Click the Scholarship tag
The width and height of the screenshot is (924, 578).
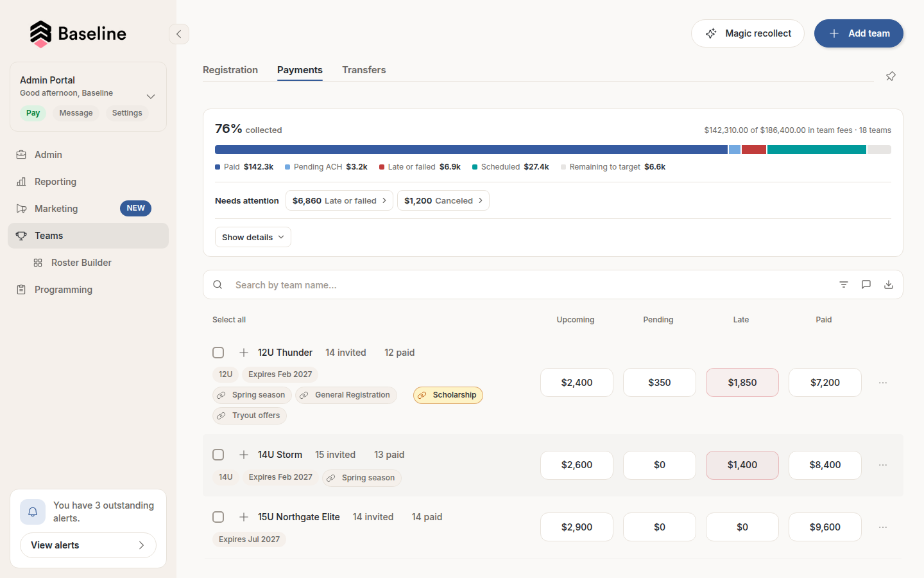[x=448, y=396]
